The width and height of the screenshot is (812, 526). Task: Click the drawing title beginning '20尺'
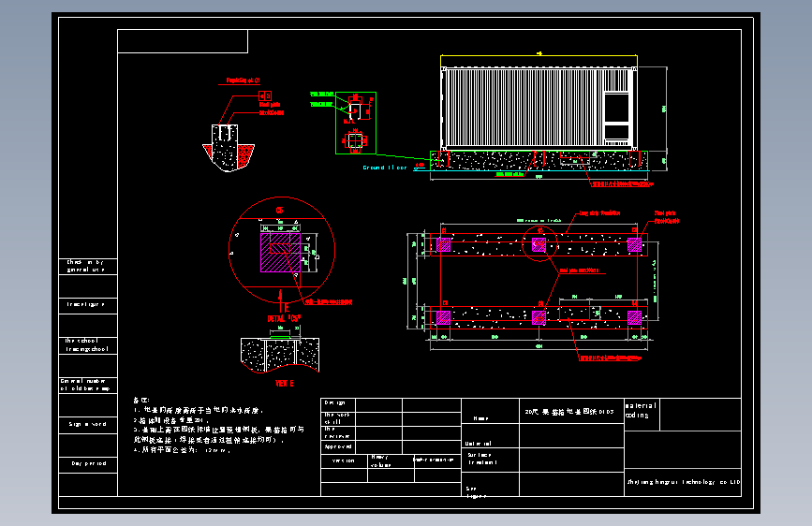coord(569,412)
